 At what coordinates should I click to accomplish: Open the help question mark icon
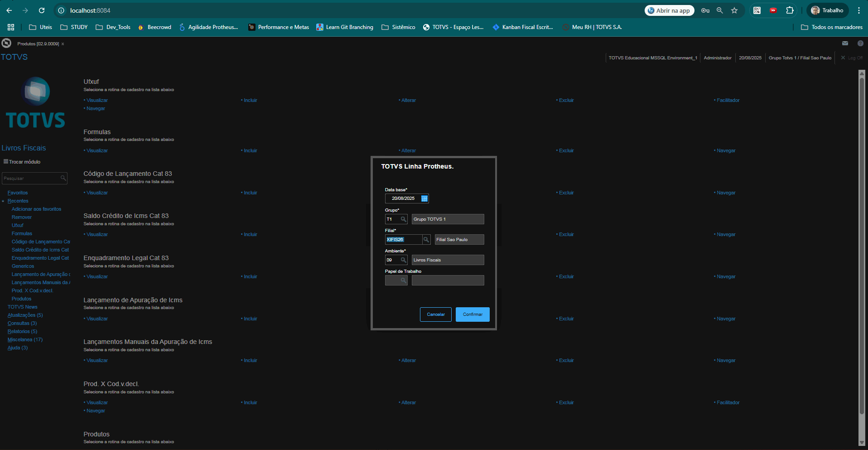[860, 44]
